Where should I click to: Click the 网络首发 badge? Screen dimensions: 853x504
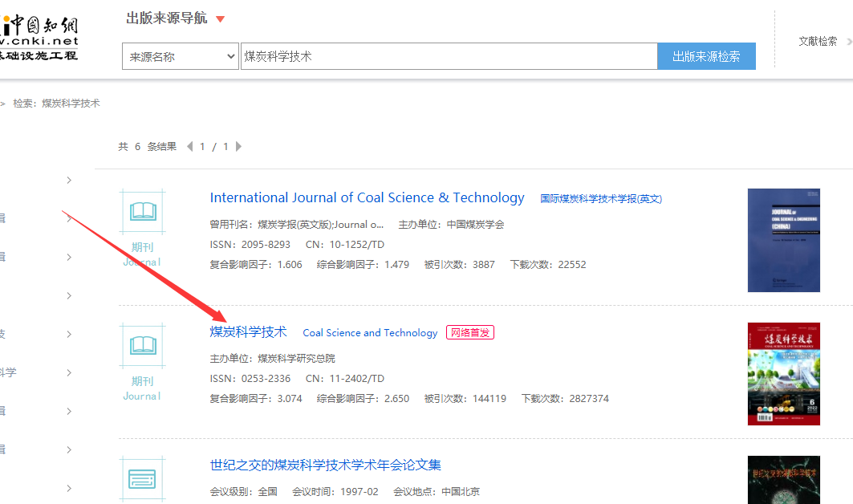coord(470,332)
